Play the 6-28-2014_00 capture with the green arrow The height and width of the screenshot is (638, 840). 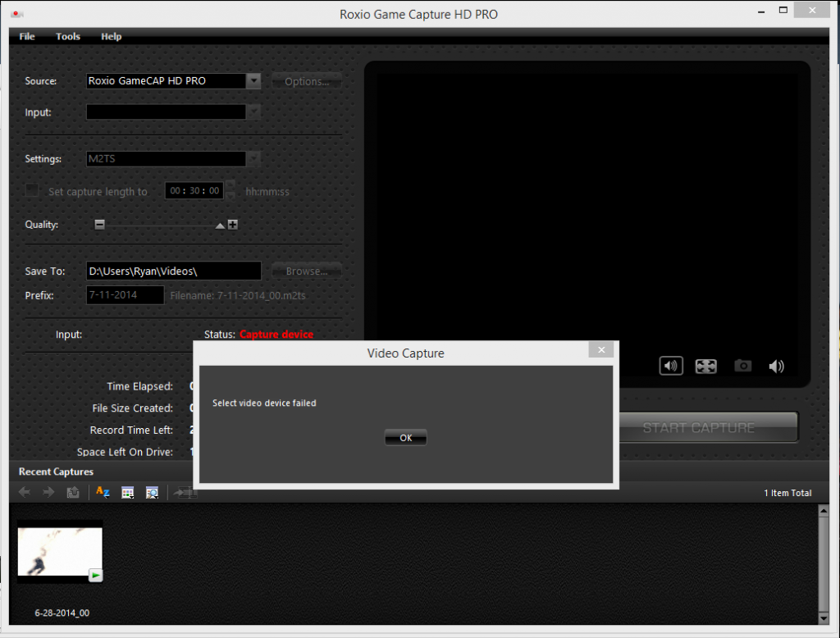(x=95, y=576)
